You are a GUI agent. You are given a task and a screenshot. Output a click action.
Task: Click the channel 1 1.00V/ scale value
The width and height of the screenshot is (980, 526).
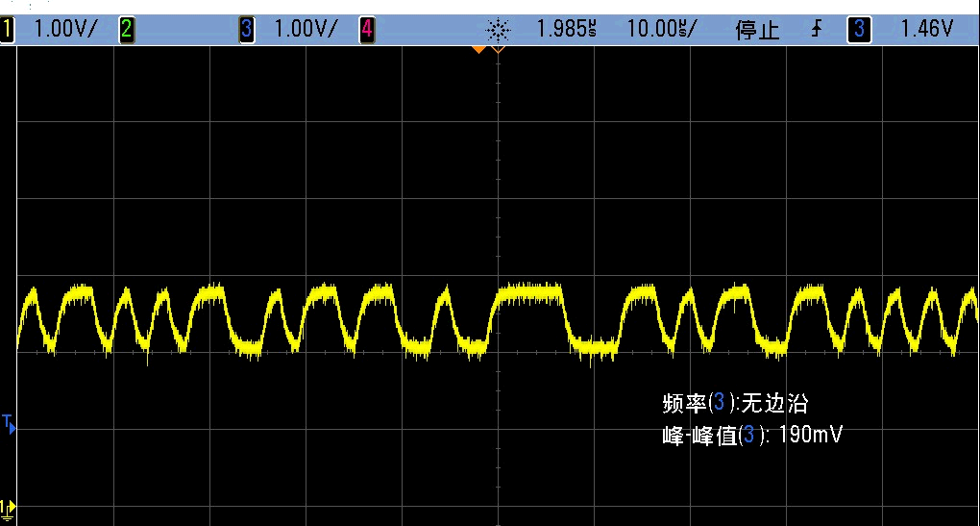pos(65,29)
